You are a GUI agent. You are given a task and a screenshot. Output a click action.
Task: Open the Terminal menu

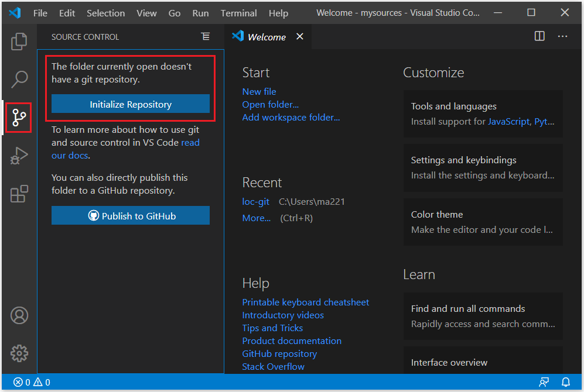pyautogui.click(x=239, y=13)
